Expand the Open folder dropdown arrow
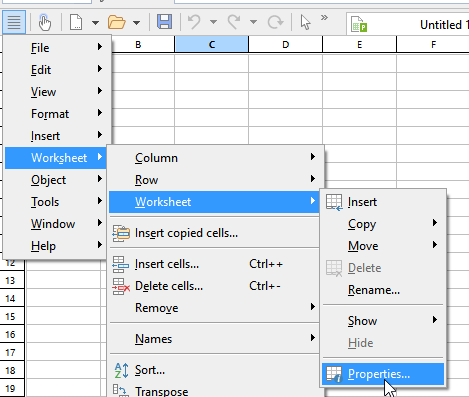The width and height of the screenshot is (469, 397). (136, 23)
